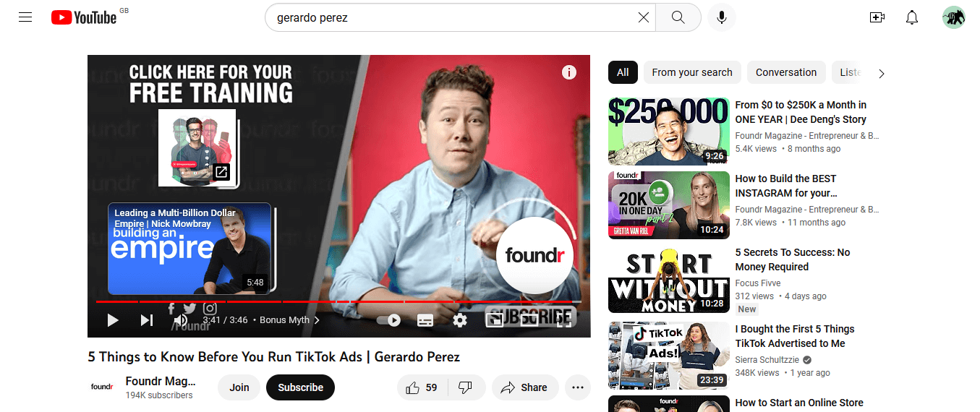Seek along the red progress bar
This screenshot has width=980, height=412.
tap(338, 301)
